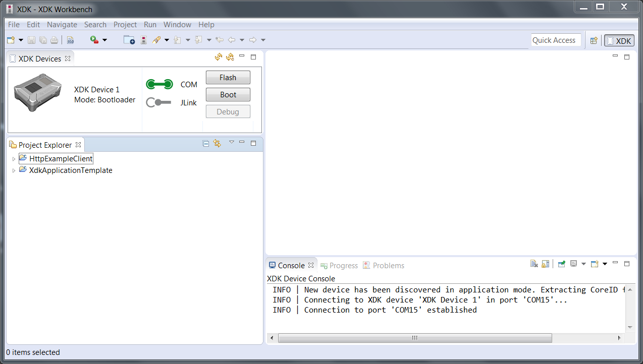The width and height of the screenshot is (643, 364).
Task: Toggle Link with Editor in Project Explorer
Action: [217, 144]
